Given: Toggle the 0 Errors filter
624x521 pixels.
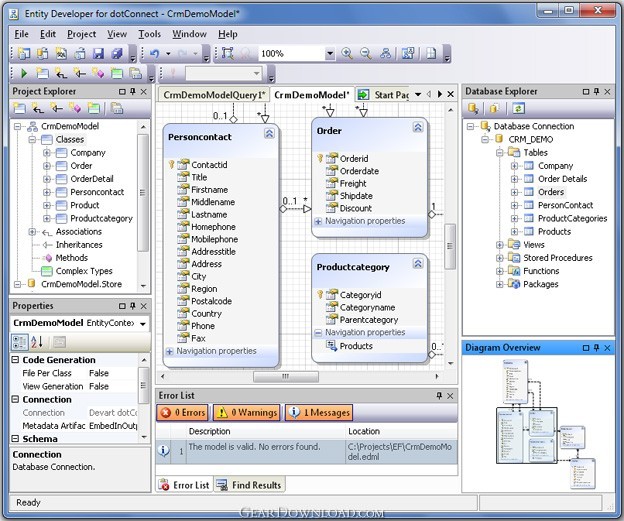Looking at the screenshot, I should click(183, 413).
